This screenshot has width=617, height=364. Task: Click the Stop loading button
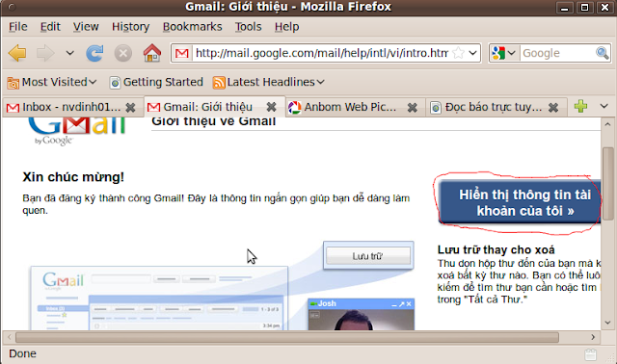[x=123, y=53]
